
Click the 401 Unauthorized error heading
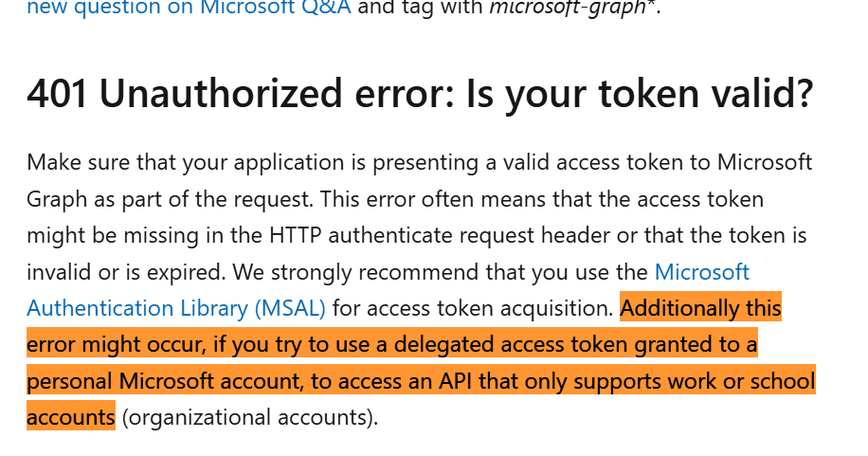click(x=420, y=93)
